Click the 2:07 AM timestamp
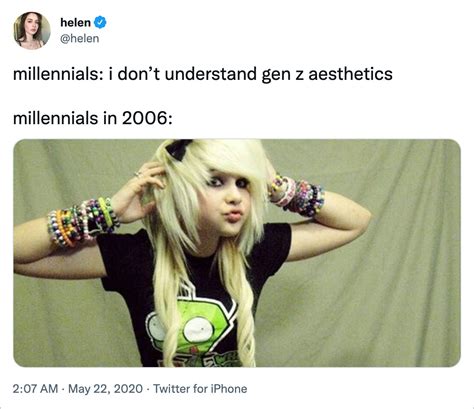 tap(35, 389)
